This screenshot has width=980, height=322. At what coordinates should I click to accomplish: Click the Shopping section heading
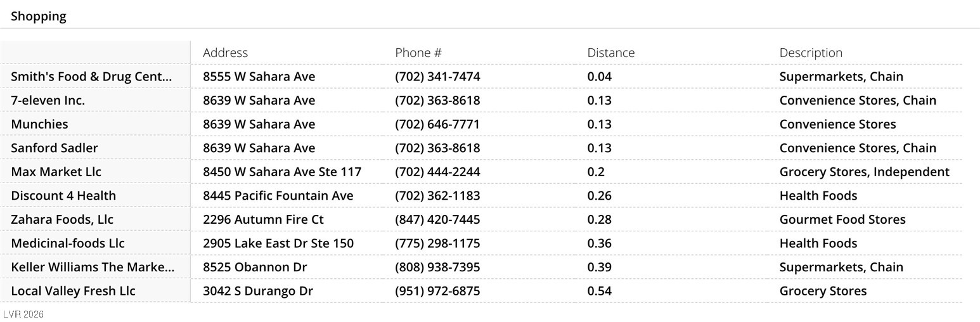pos(39,16)
